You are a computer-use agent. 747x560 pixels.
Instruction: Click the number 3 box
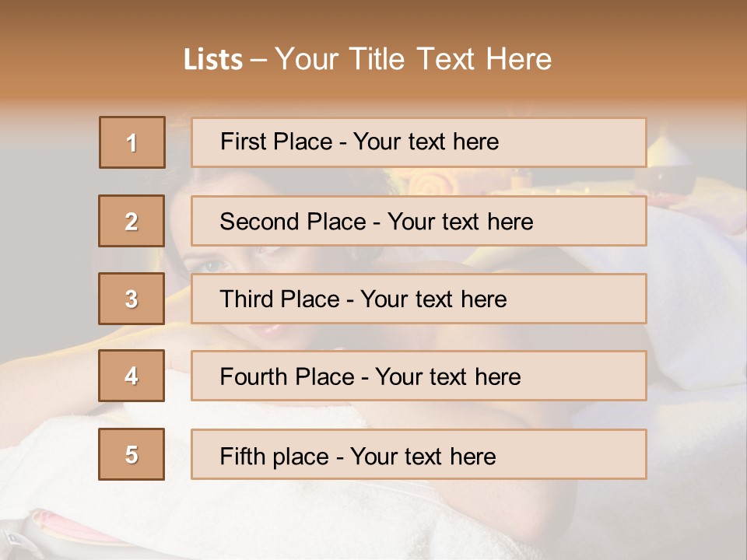(132, 299)
